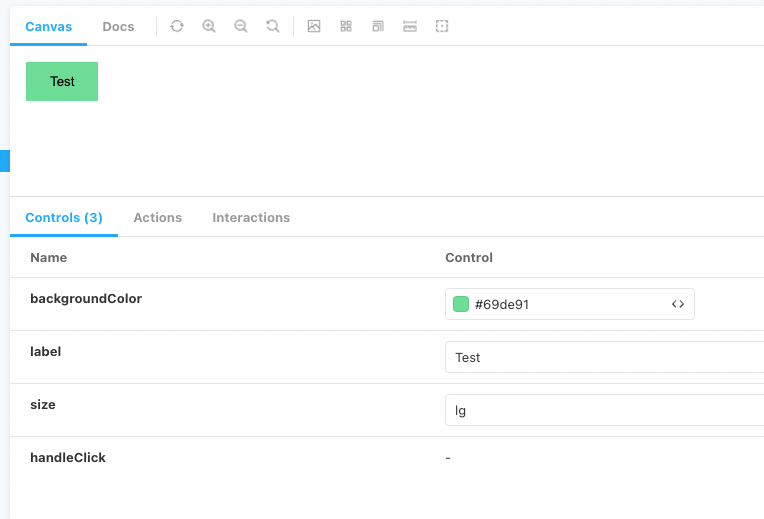
Task: Cycle color format with the arrows icon
Action: point(678,304)
